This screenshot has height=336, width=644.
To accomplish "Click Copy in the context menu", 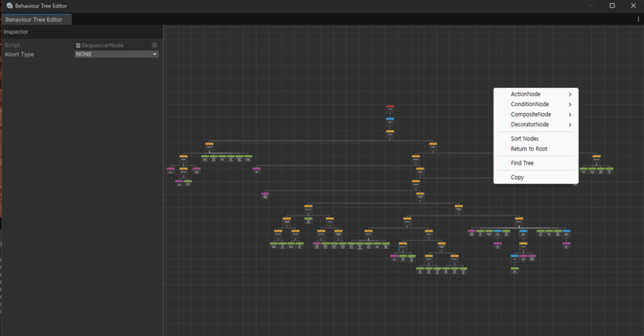I will tap(517, 178).
